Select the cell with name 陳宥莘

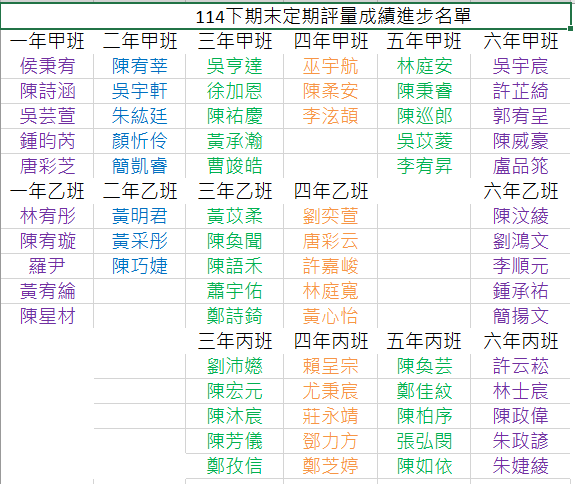coord(140,66)
